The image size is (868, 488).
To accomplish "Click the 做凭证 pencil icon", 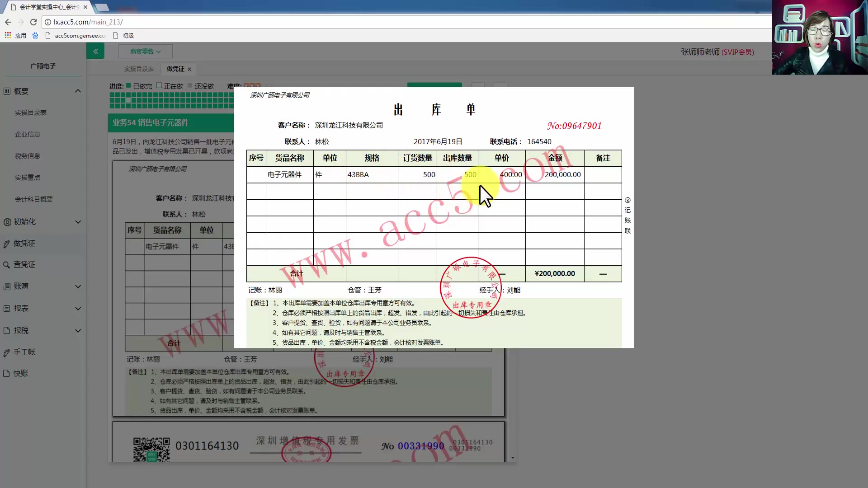I will [x=7, y=244].
